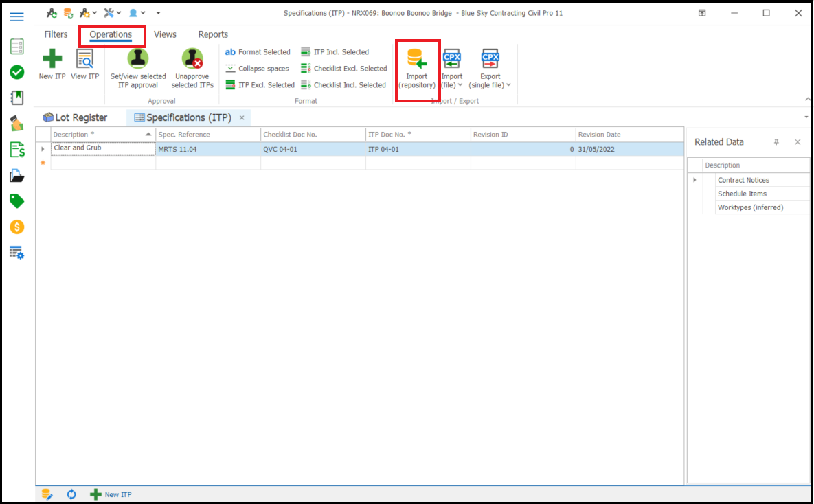814x504 pixels.
Task: Open Export (single file) dropdown
Action: pyautogui.click(x=490, y=85)
